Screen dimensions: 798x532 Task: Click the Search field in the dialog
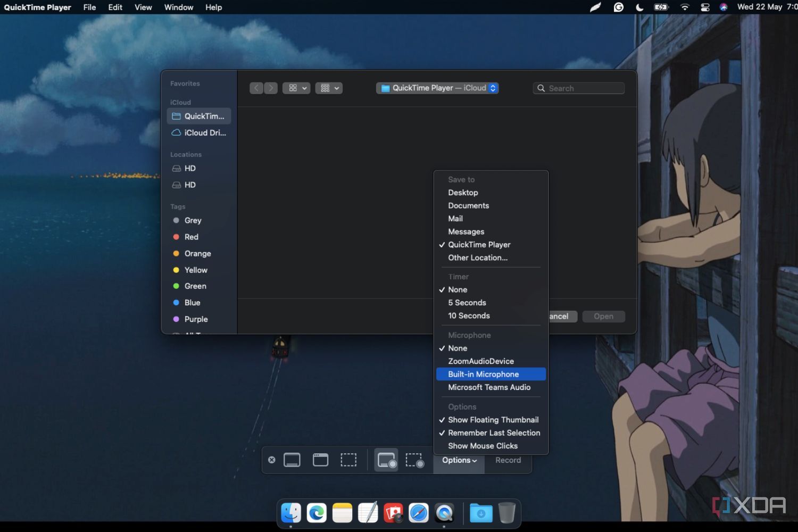[579, 88]
